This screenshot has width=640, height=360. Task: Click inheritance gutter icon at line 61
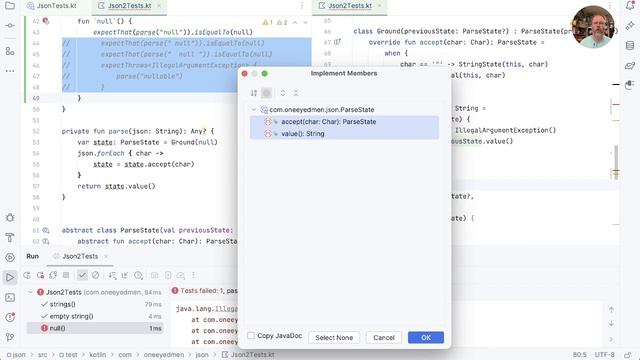pyautogui.click(x=46, y=230)
